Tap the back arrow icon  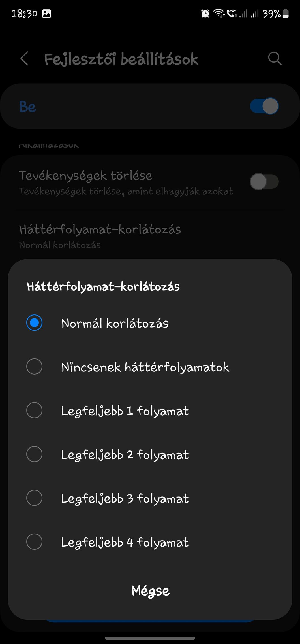pos(25,59)
